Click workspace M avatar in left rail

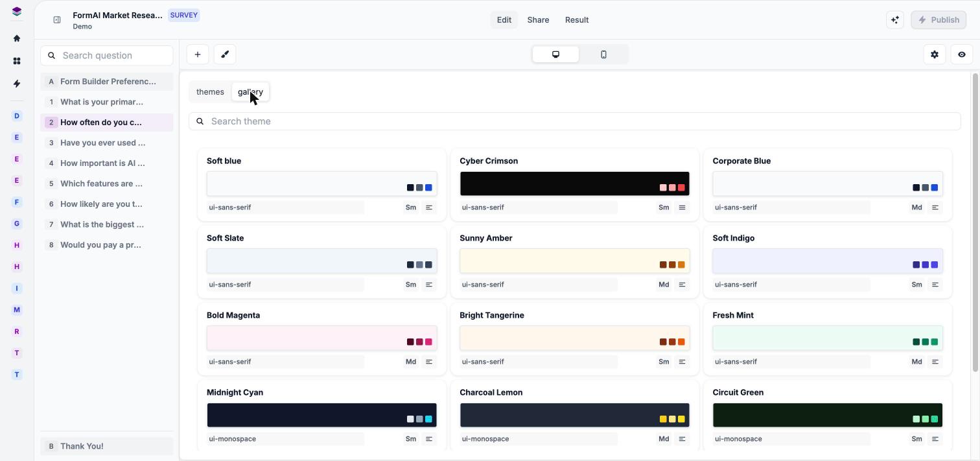tap(17, 310)
